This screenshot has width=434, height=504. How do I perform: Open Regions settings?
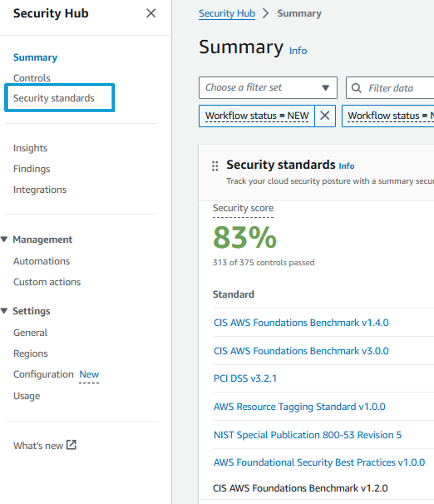coord(31,354)
